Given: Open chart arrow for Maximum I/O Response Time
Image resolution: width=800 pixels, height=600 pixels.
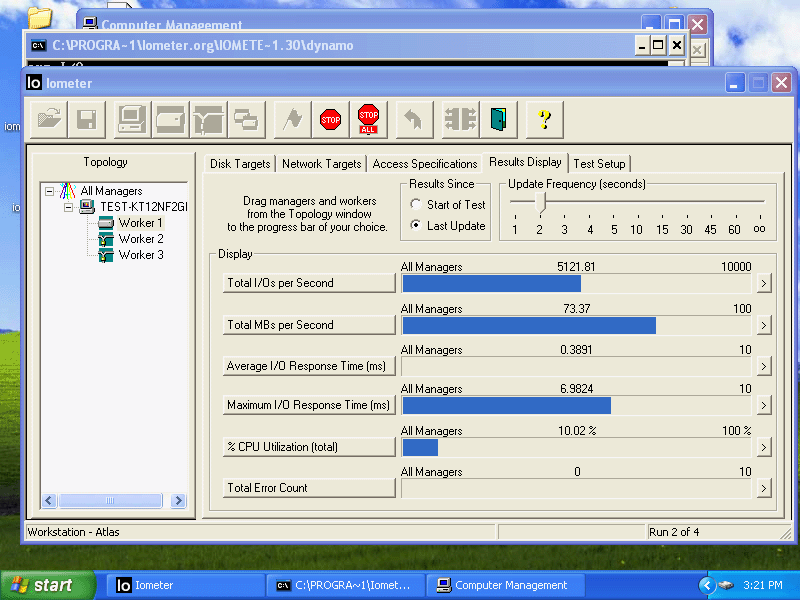Looking at the screenshot, I should click(764, 405).
